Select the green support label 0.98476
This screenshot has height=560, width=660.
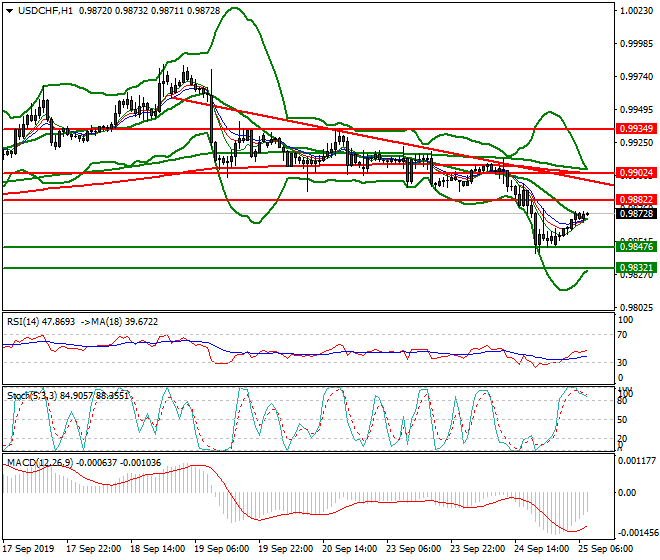pyautogui.click(x=636, y=247)
